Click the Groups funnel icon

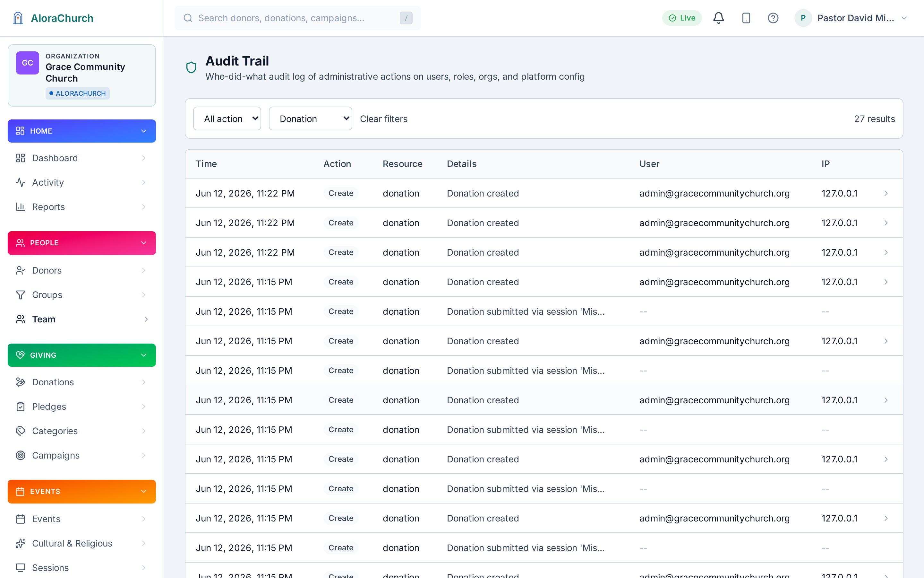tap(20, 295)
